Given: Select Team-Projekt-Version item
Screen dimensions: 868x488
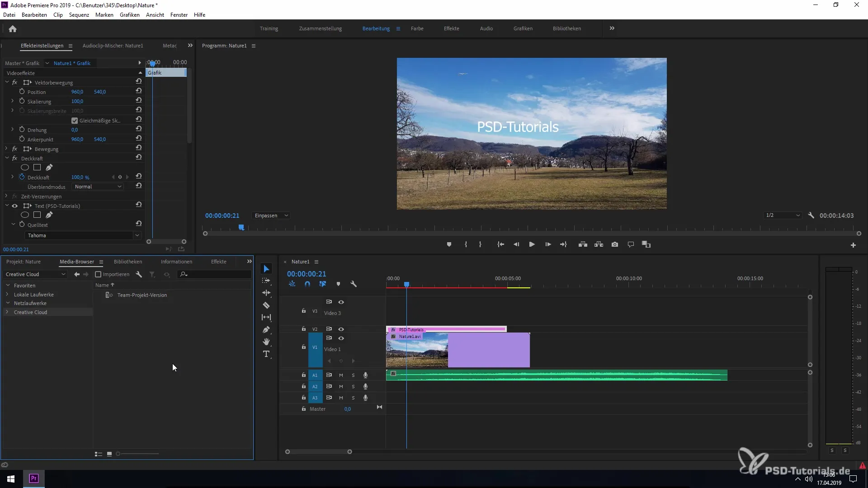Looking at the screenshot, I should [142, 295].
